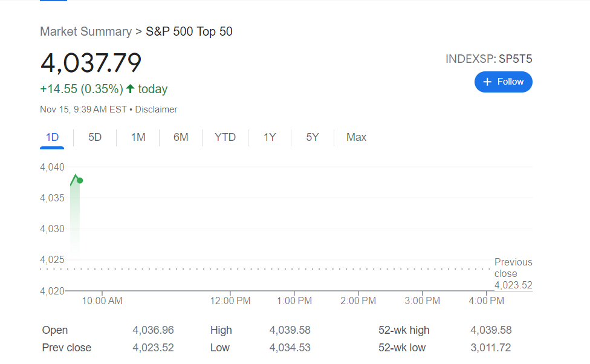The height and width of the screenshot is (364, 590).
Task: Click the green current price dot on chart
Action: (x=80, y=181)
